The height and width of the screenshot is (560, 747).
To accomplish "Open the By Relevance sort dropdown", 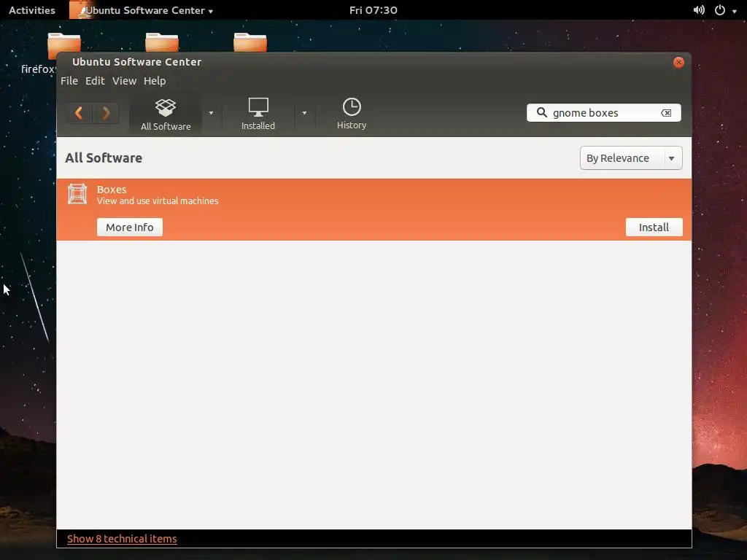I will coord(631,158).
